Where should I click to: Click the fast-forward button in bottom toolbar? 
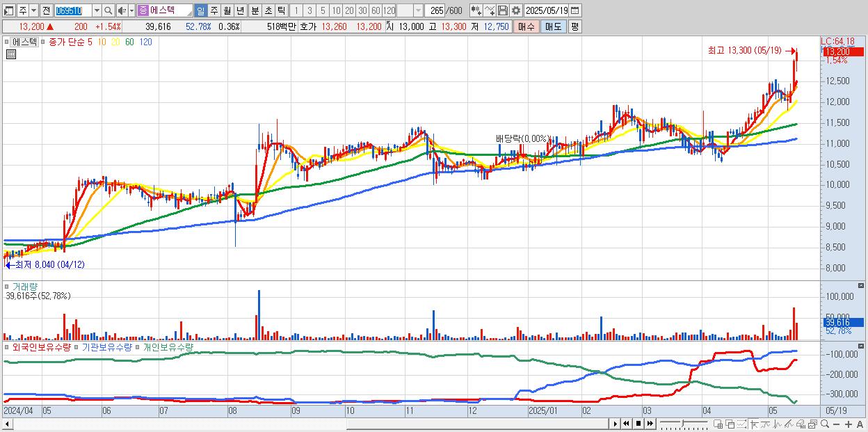(x=650, y=424)
